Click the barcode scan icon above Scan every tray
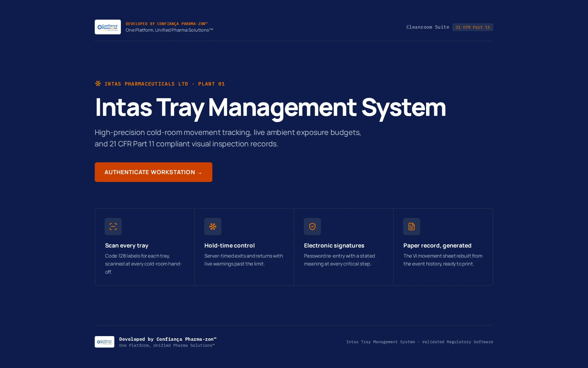The height and width of the screenshot is (368, 588). click(113, 227)
